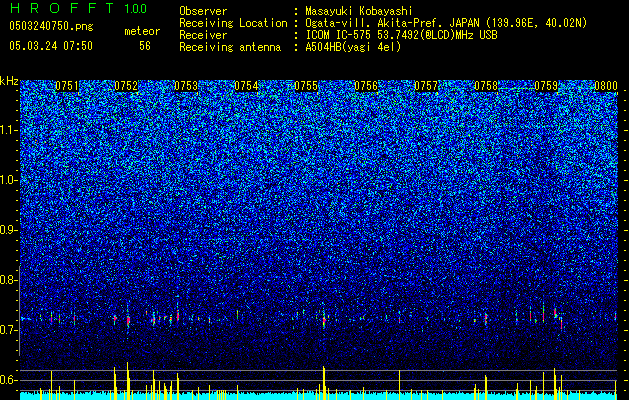The height and width of the screenshot is (400, 629).
Task: Click the Ogata-vill. Akita-Pref. JAPAN location text
Action: coord(446,23)
